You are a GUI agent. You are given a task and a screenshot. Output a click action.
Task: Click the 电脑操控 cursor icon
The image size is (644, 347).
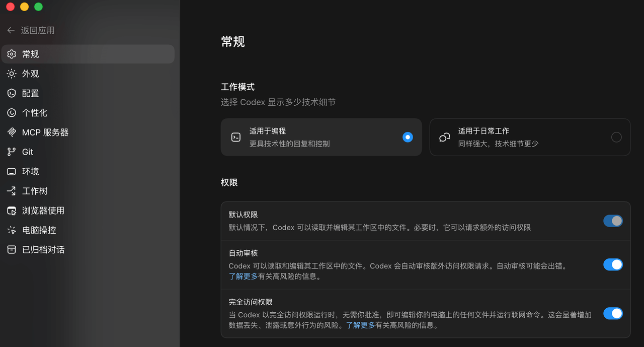12,230
